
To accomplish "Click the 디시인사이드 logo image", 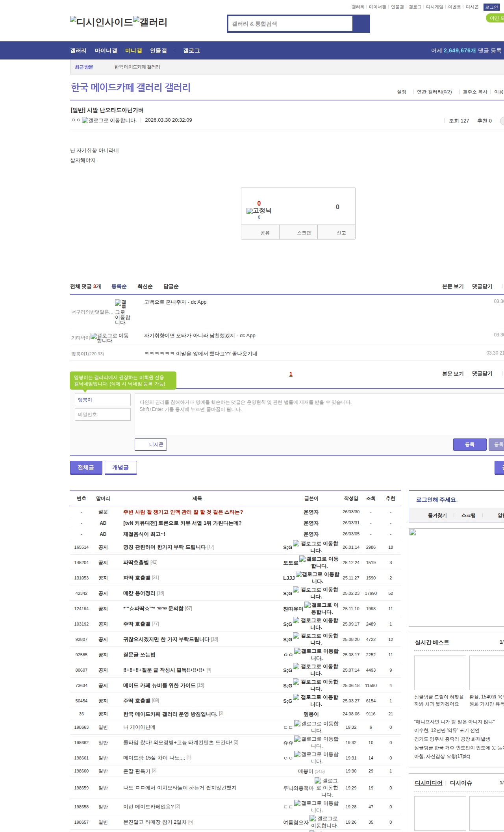I will click(x=101, y=22).
